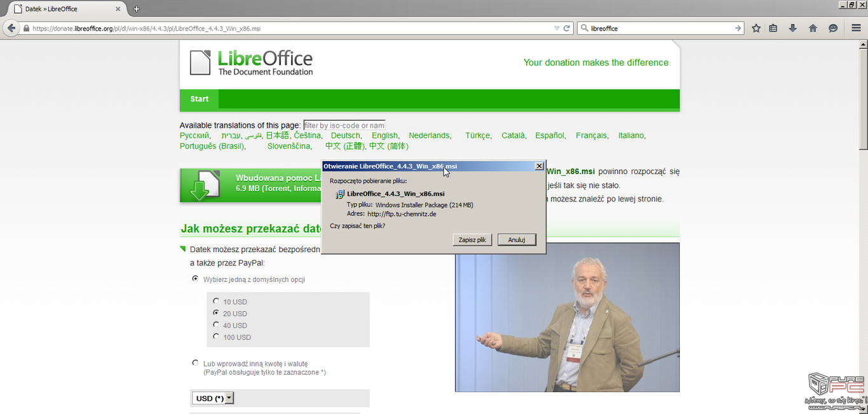The height and width of the screenshot is (414, 868).
Task: Open the Türkçe translation link
Action: pos(478,135)
